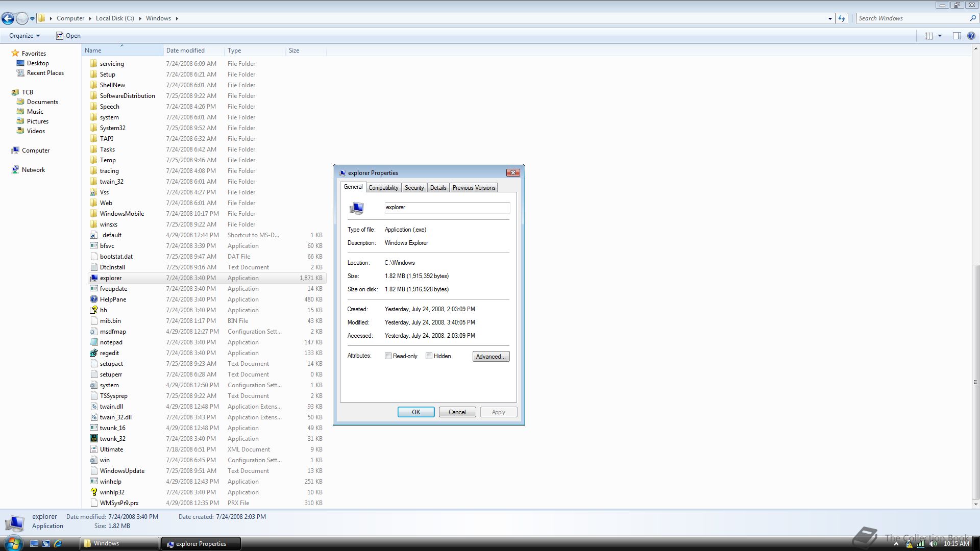980x551 pixels.
Task: Toggle the preview pane icon
Action: tap(957, 36)
